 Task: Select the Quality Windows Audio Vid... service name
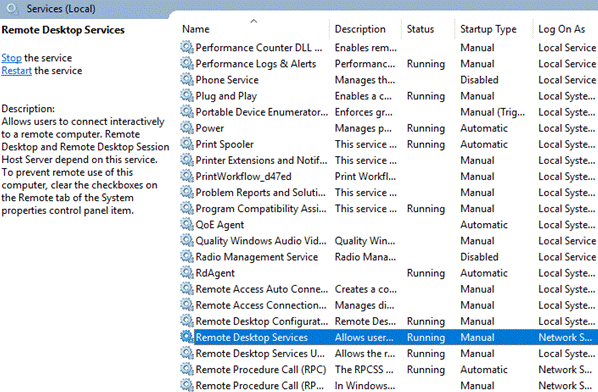click(x=261, y=241)
